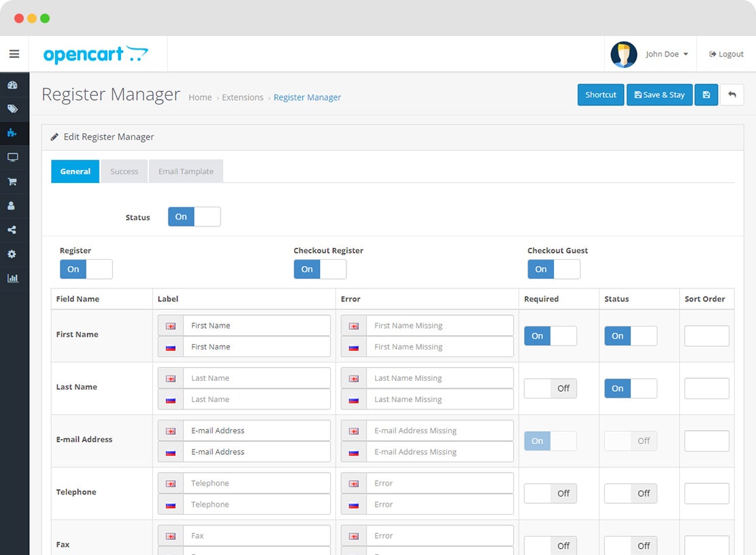Screen dimensions: 756x555
Task: Click English flag on Fax label
Action: (171, 536)
